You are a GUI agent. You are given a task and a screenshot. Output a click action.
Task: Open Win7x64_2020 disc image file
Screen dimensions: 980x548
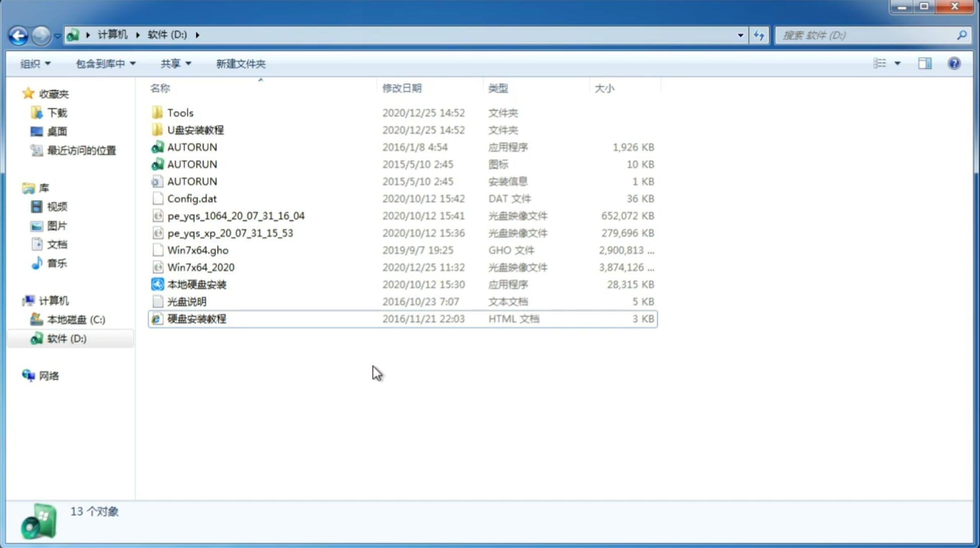(200, 267)
